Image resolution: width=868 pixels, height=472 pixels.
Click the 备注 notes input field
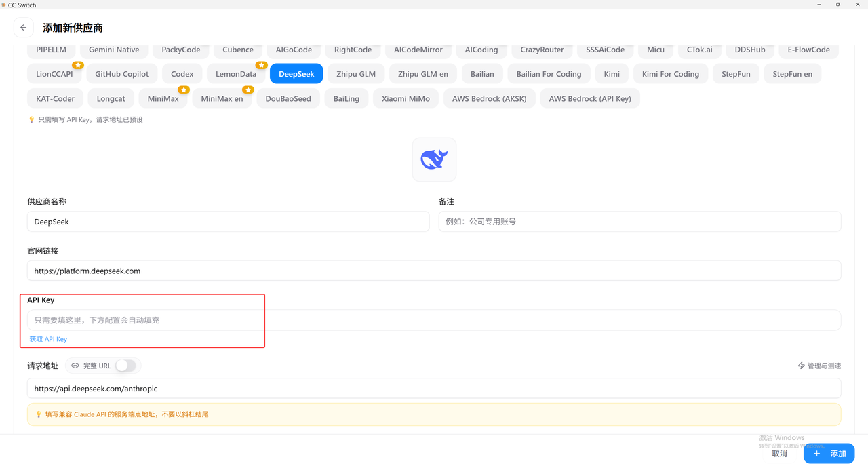pos(639,222)
